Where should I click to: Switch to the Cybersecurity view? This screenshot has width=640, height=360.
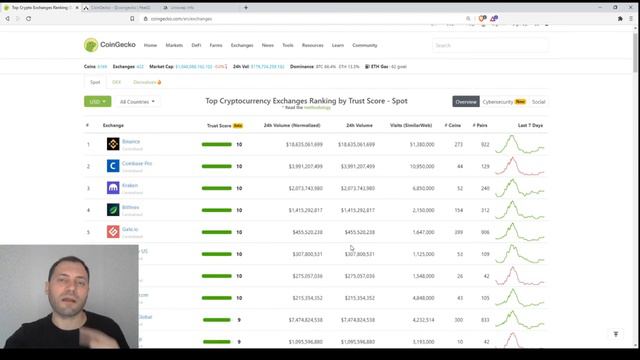pos(504,102)
